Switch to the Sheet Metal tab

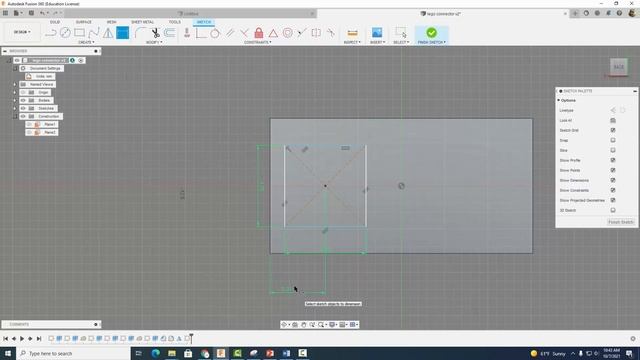[142, 22]
